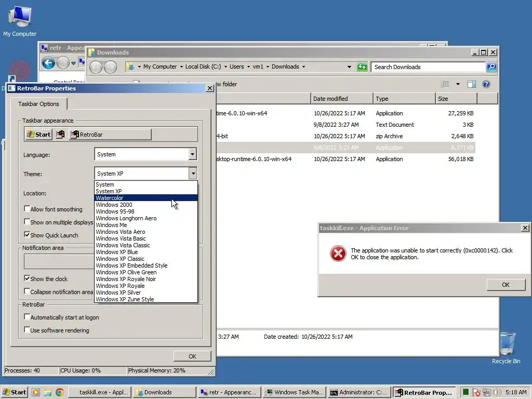Viewport: 532px width, 399px height.
Task: Toggle the preview pane in Downloads
Action: (472, 84)
